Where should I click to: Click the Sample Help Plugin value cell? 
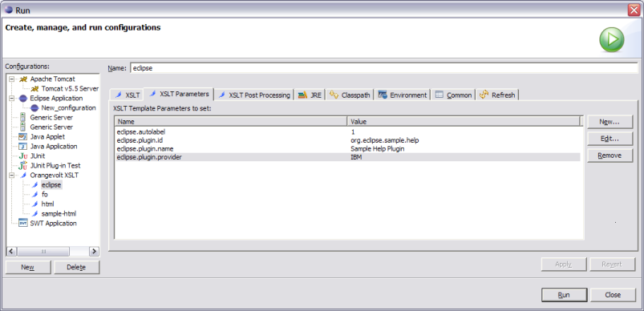(x=378, y=148)
